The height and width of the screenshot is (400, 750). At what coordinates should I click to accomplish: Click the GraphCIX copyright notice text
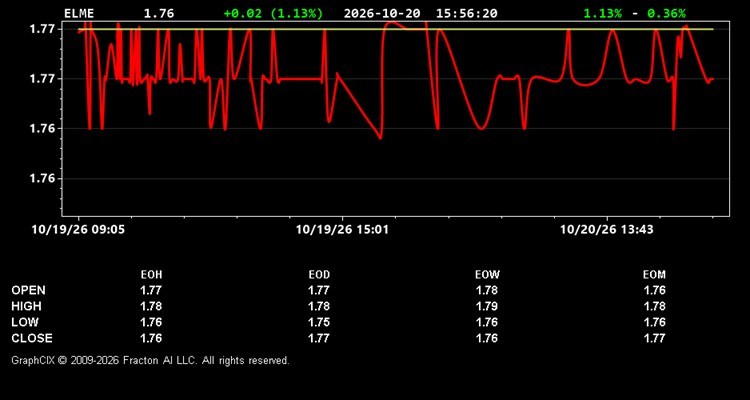(150, 360)
